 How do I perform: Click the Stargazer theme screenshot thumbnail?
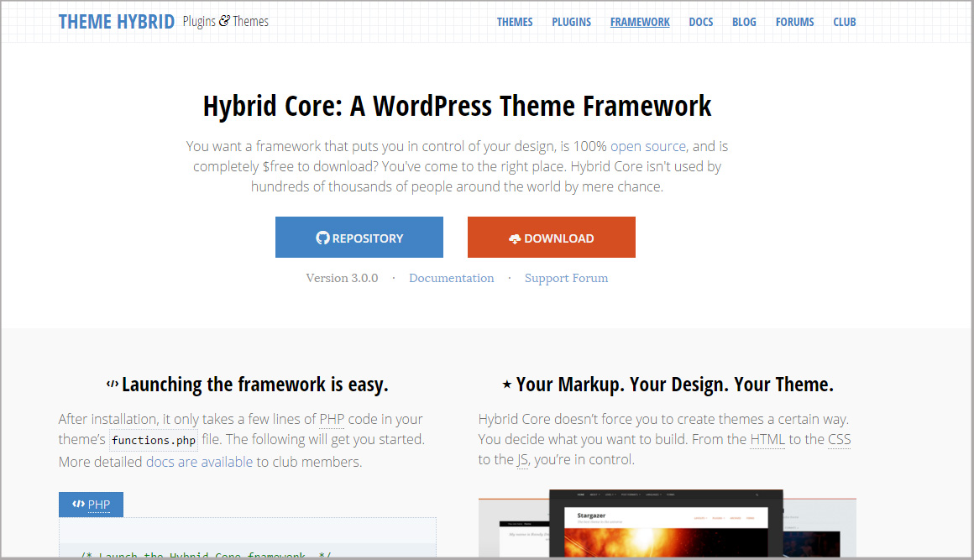pos(667,524)
